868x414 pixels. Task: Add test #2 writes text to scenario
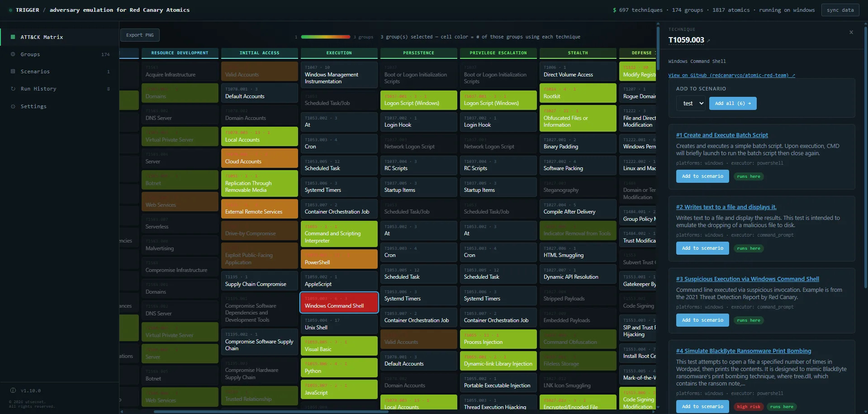(702, 248)
